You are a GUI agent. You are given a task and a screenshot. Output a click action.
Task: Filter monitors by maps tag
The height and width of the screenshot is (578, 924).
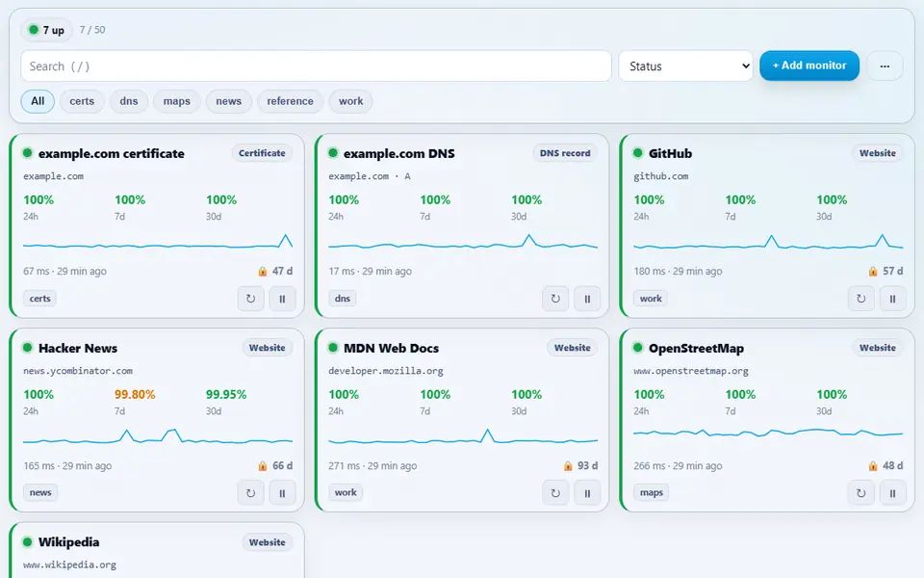click(x=177, y=101)
